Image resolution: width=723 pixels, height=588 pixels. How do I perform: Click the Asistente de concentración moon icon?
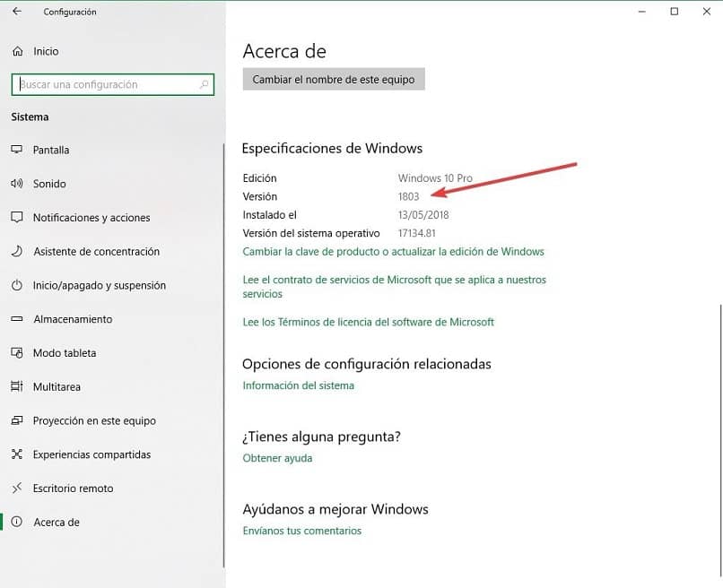pyautogui.click(x=17, y=251)
